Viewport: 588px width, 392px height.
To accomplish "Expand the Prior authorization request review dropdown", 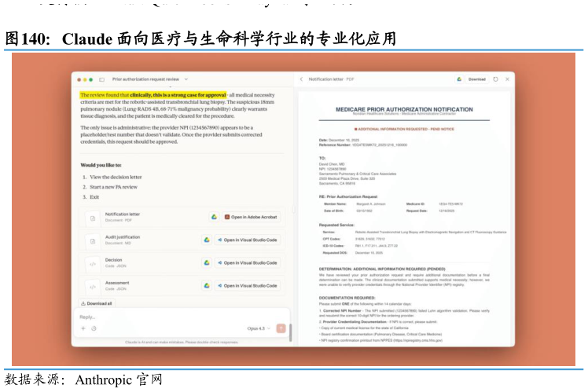I will click(186, 79).
